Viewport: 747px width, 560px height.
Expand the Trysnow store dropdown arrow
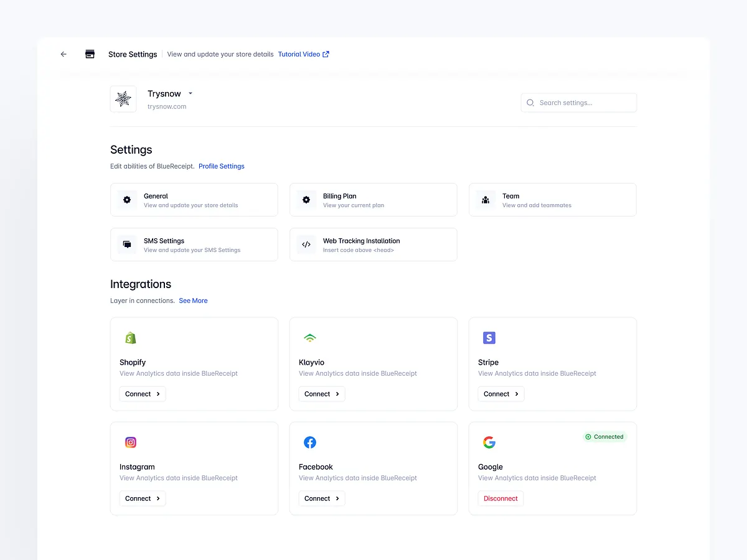(x=190, y=93)
